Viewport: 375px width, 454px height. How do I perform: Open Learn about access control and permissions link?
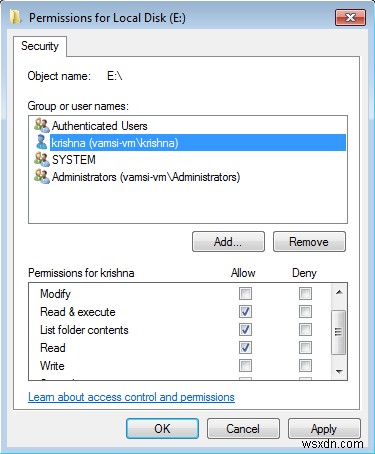click(131, 397)
